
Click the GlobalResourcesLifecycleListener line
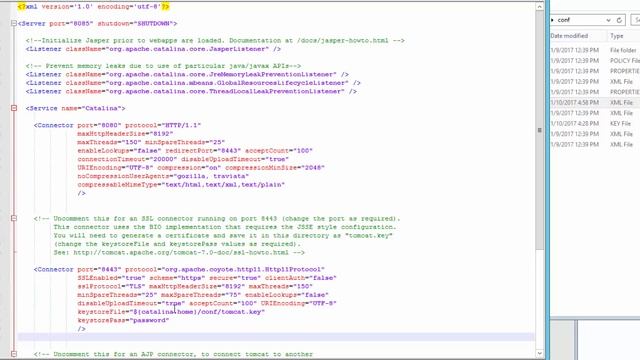[193, 83]
